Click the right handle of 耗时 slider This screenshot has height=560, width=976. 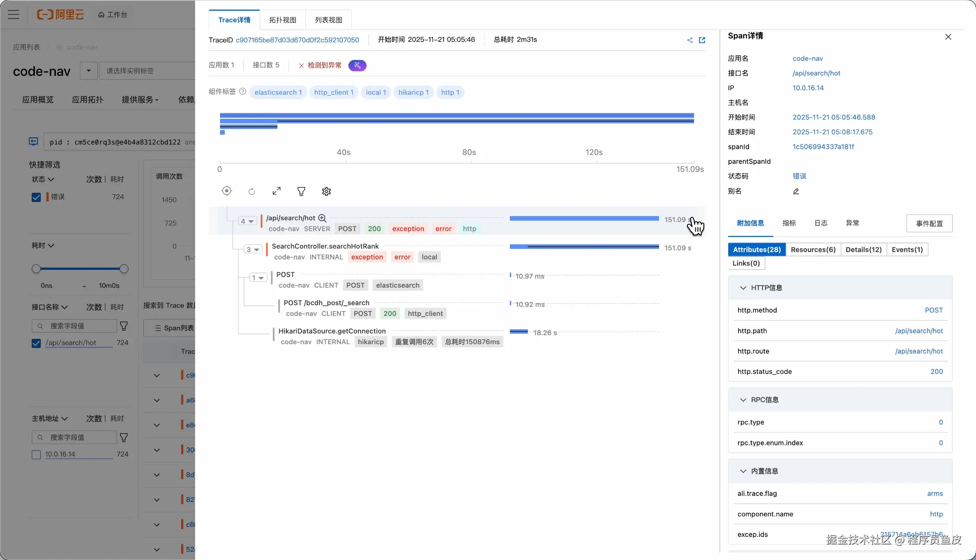pos(124,269)
